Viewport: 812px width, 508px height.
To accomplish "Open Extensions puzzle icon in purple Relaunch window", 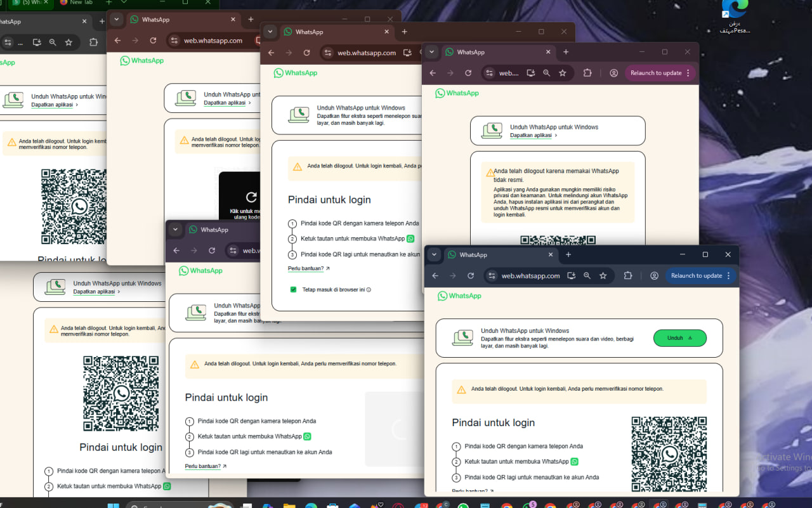I will [x=587, y=73].
